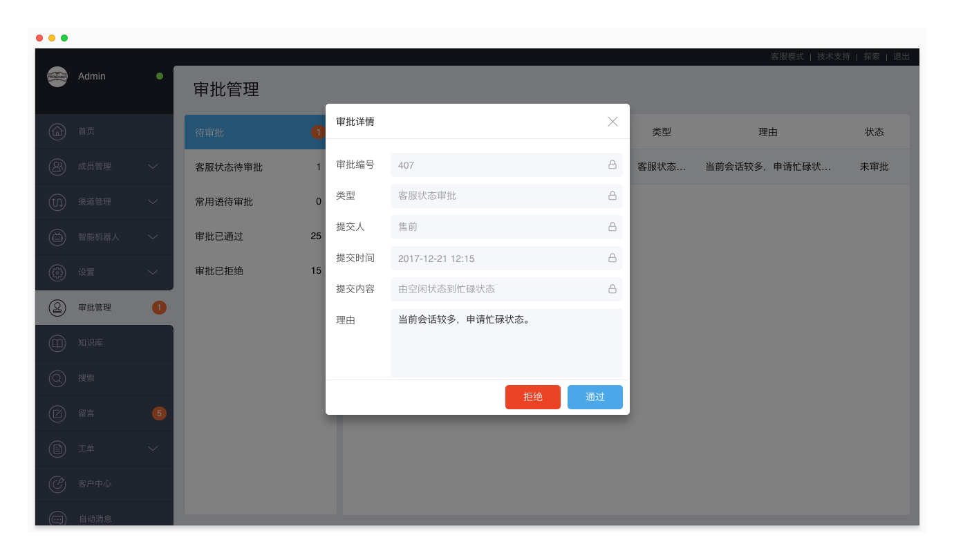Expand the 设置 submenu chevron
The height and width of the screenshot is (560, 954).
click(x=153, y=272)
